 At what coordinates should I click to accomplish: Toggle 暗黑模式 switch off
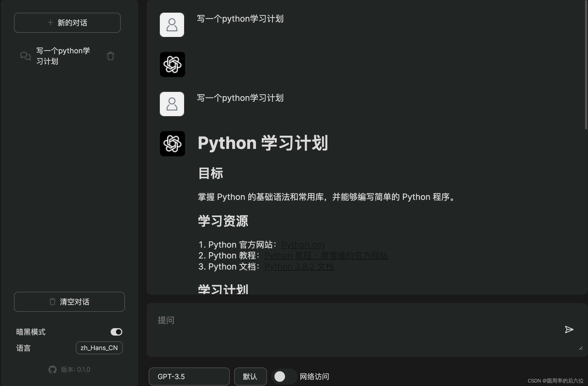pos(116,332)
